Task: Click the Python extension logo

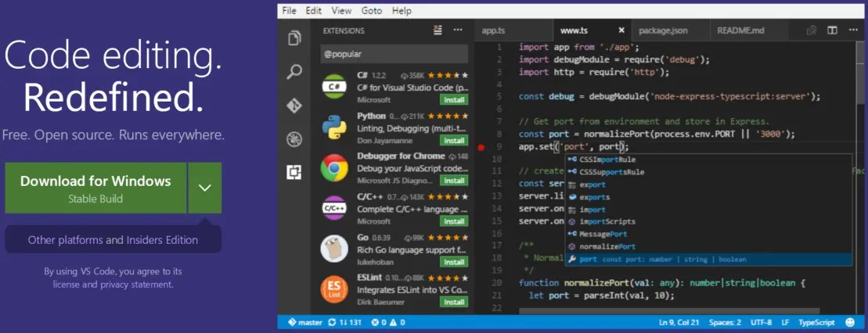Action: coord(334,127)
